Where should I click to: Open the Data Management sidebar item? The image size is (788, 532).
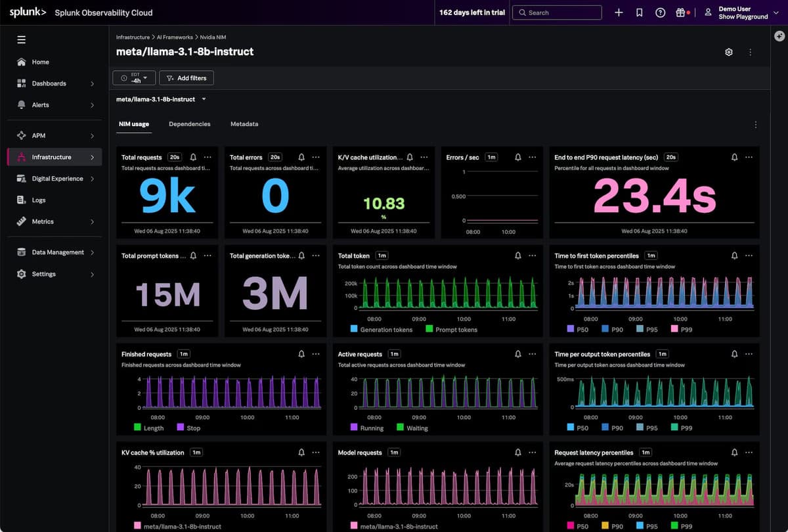pyautogui.click(x=57, y=252)
